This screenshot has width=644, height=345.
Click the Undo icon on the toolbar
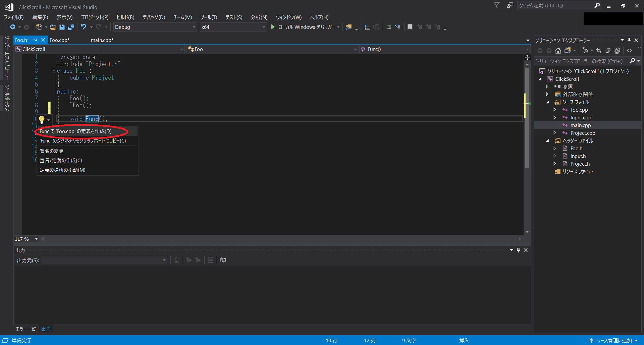click(83, 27)
